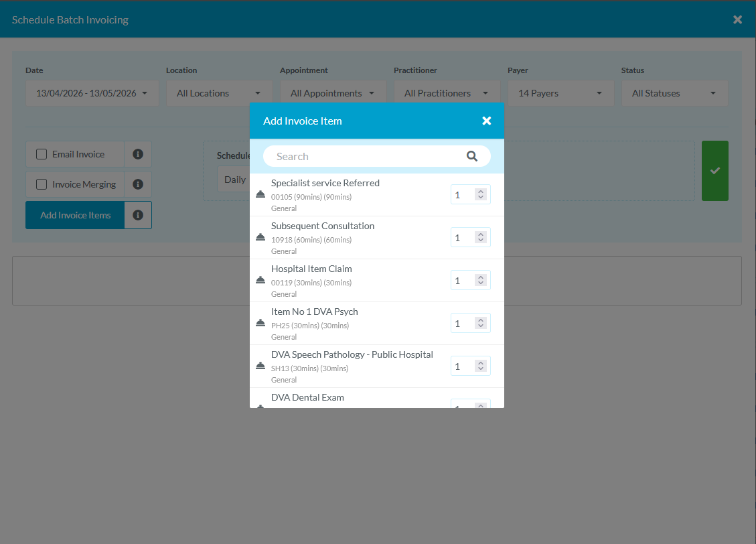Select Item No 1 DVA Psych item
Image resolution: width=756 pixels, height=544 pixels.
376,324
